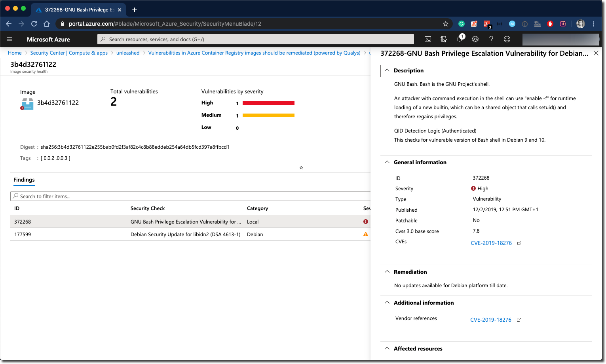Open the CVE-2019-18276 link

pos(492,243)
